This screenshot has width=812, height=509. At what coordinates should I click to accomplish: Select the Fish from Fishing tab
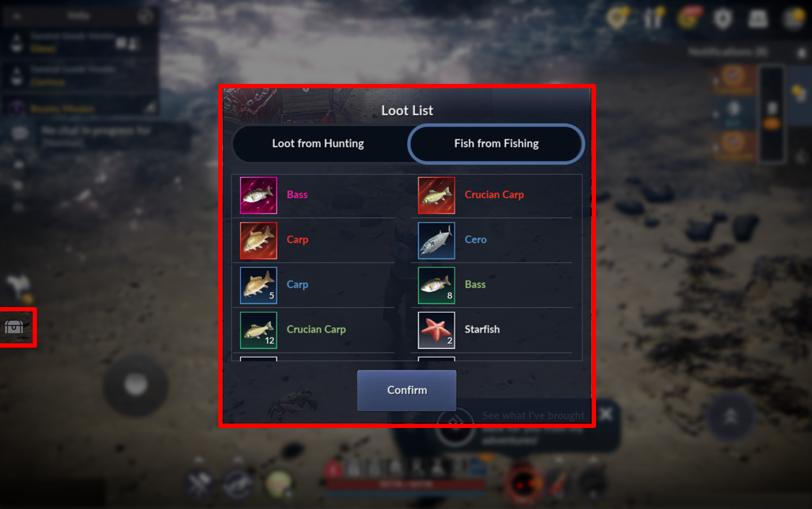coord(496,144)
